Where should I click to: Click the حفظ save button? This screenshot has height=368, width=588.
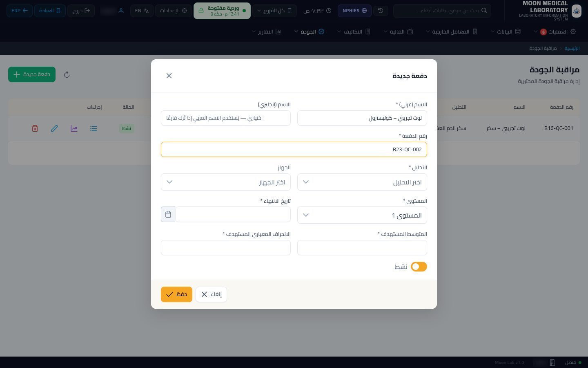(176, 294)
